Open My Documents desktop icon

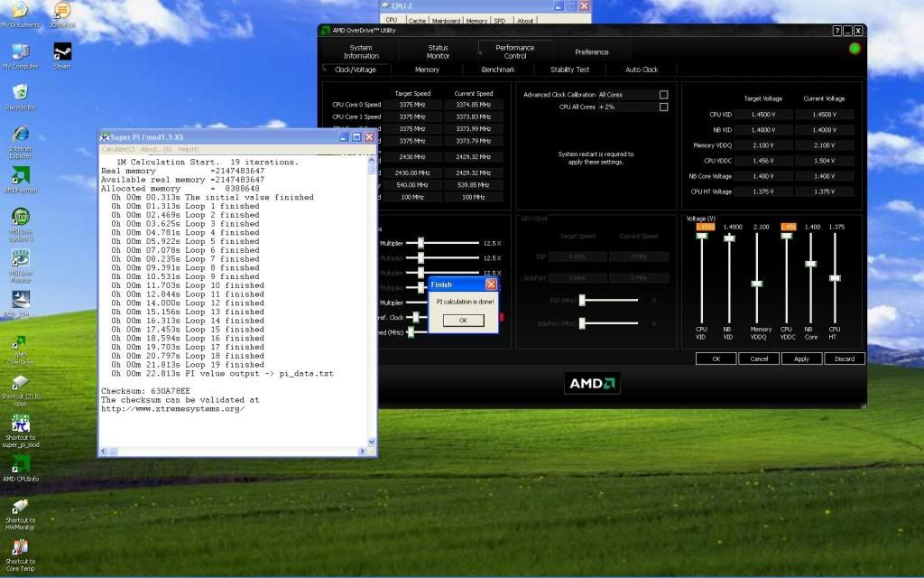pyautogui.click(x=20, y=14)
